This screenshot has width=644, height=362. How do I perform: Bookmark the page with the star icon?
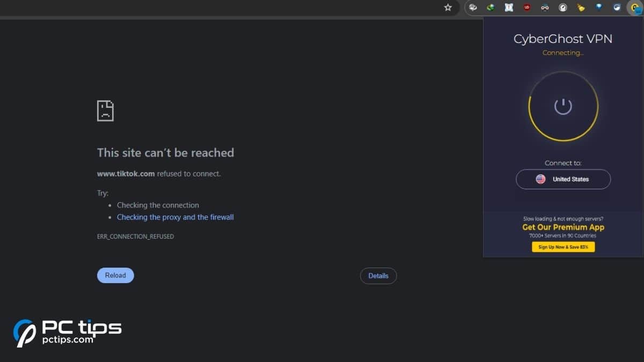click(x=448, y=8)
